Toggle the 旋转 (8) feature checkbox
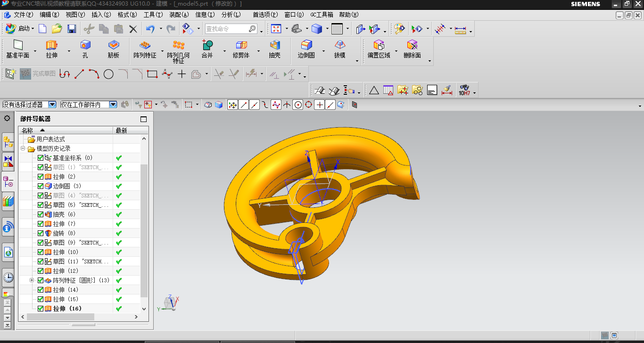This screenshot has height=343, width=644. point(41,233)
